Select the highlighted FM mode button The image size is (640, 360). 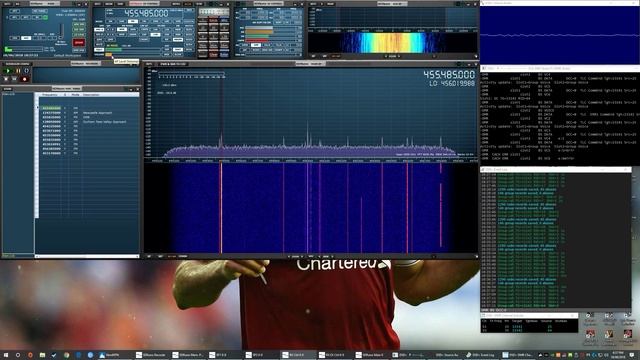point(133,21)
